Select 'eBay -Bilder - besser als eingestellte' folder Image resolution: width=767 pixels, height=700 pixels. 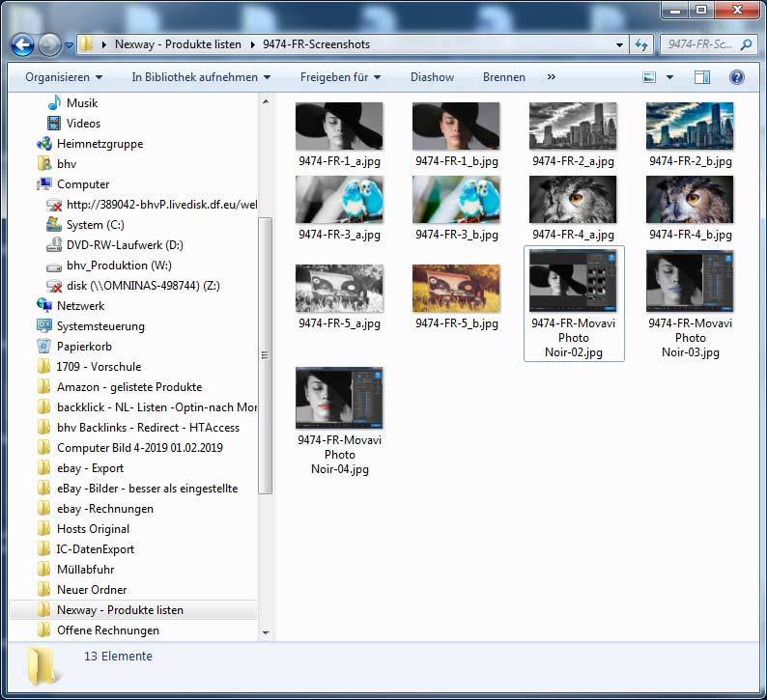147,489
